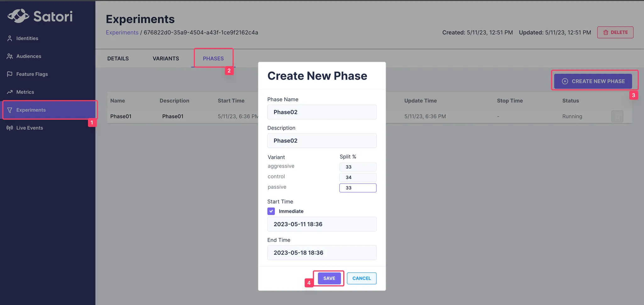The image size is (644, 305).
Task: Switch to the Phases tab
Action: 213,59
